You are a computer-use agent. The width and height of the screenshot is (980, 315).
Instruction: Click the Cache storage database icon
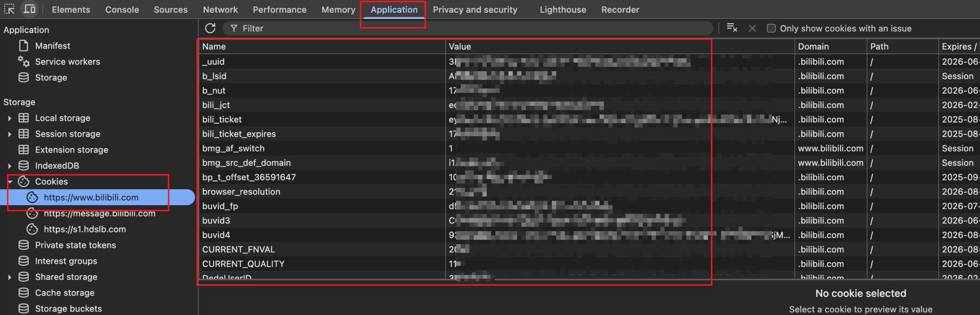click(x=24, y=293)
